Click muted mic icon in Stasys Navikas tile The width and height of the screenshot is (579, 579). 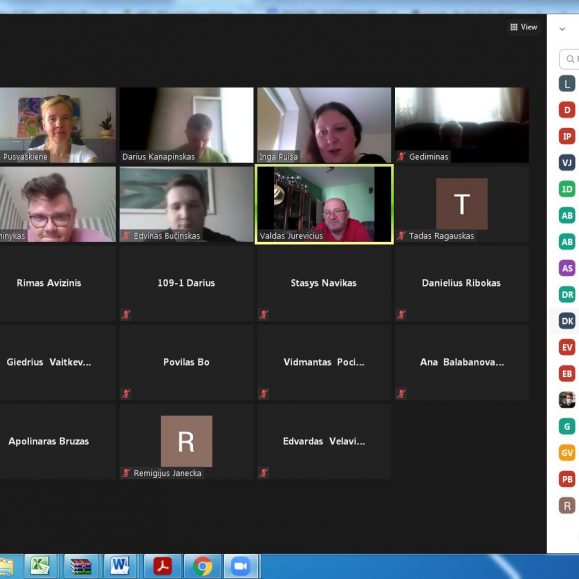264,315
